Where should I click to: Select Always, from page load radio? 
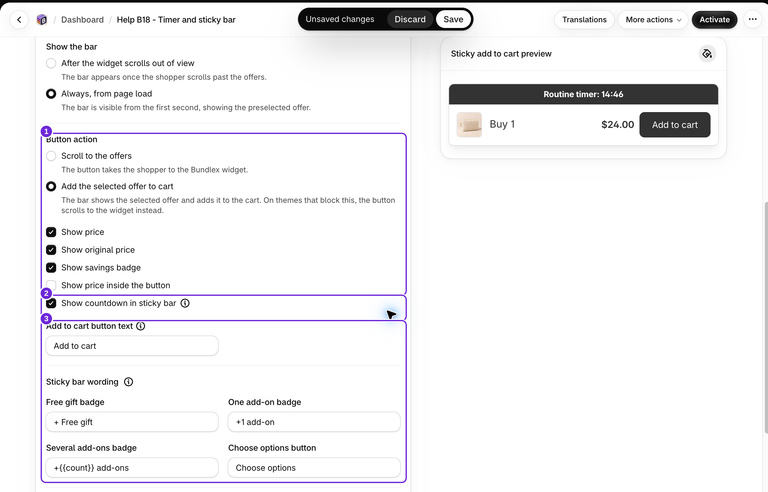point(51,94)
